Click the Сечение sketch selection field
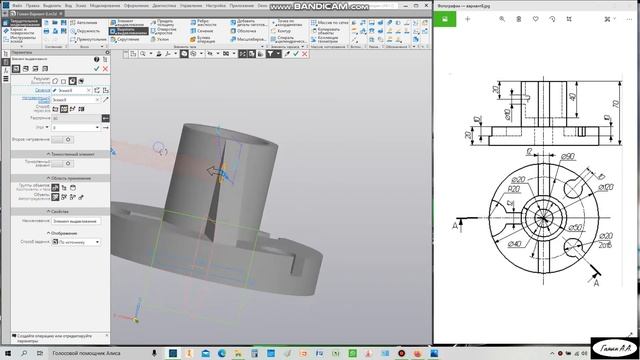The image size is (640, 360). pyautogui.click(x=72, y=90)
